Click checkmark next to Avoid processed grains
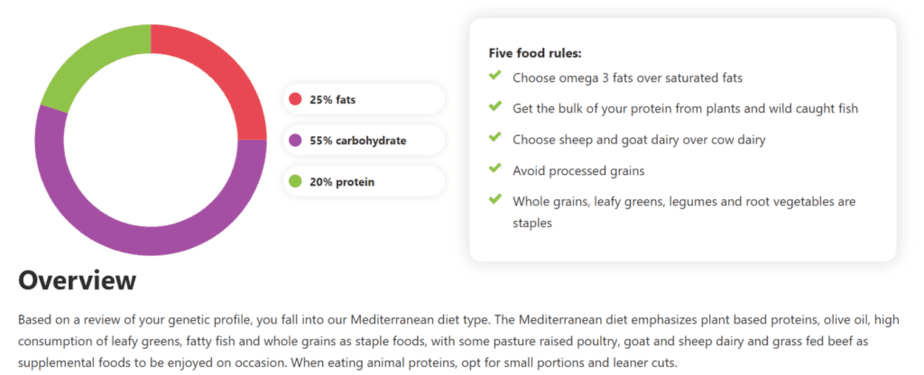Image resolution: width=924 pixels, height=375 pixels. click(495, 168)
